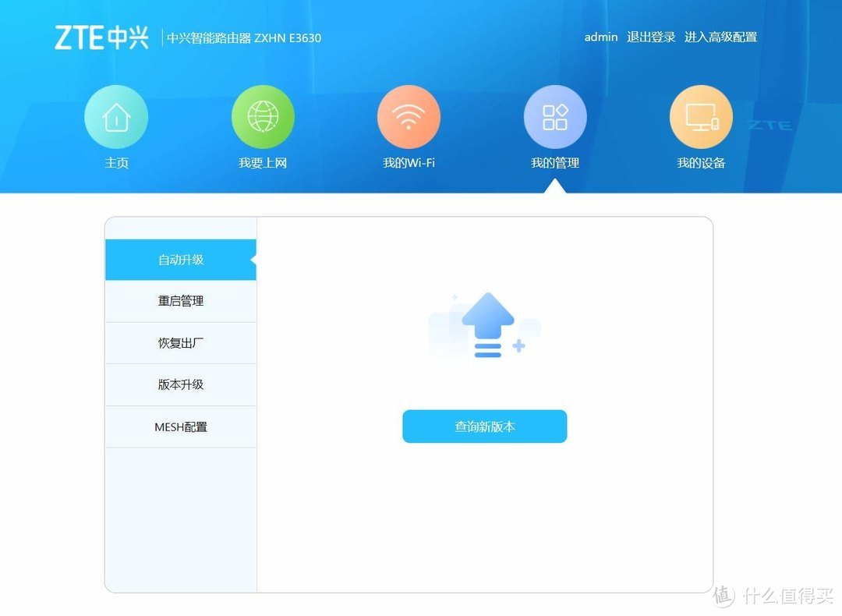Select the 自动升级 sidebar tab

(180, 259)
